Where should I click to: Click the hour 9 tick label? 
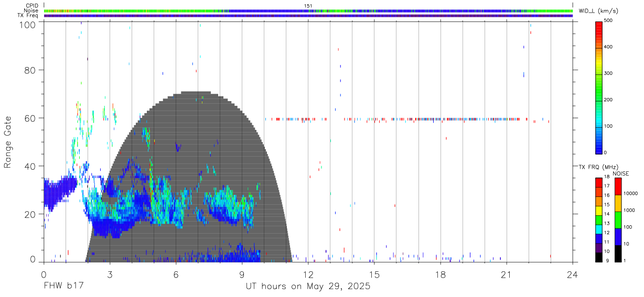click(x=242, y=274)
